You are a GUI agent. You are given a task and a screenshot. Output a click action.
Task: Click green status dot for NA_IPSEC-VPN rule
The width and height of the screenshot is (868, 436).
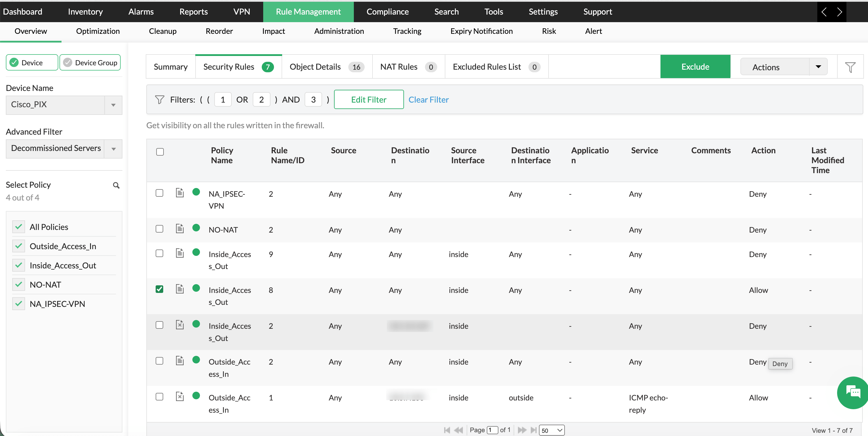coord(196,192)
